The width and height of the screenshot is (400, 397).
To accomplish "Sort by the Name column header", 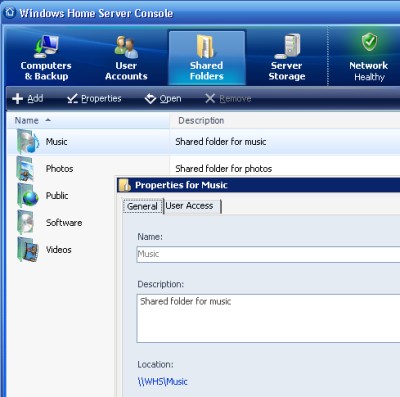I will click(88, 120).
